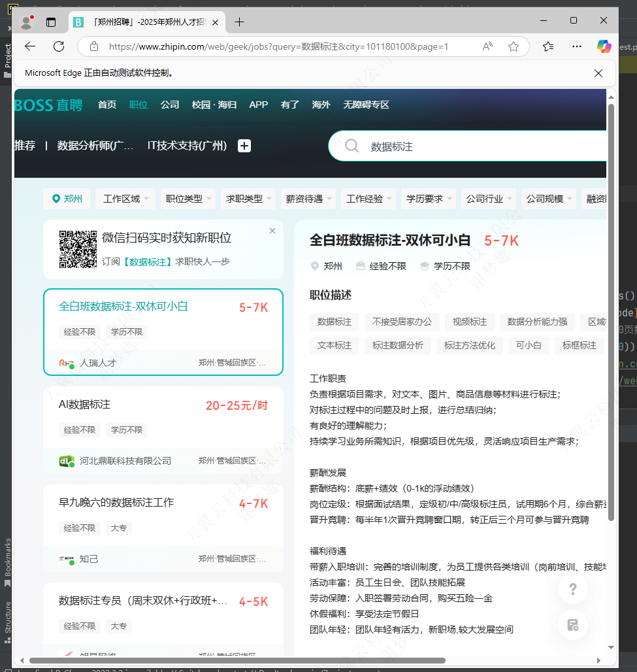
Task: Close the WeChat QR code subscription card
Action: [272, 231]
